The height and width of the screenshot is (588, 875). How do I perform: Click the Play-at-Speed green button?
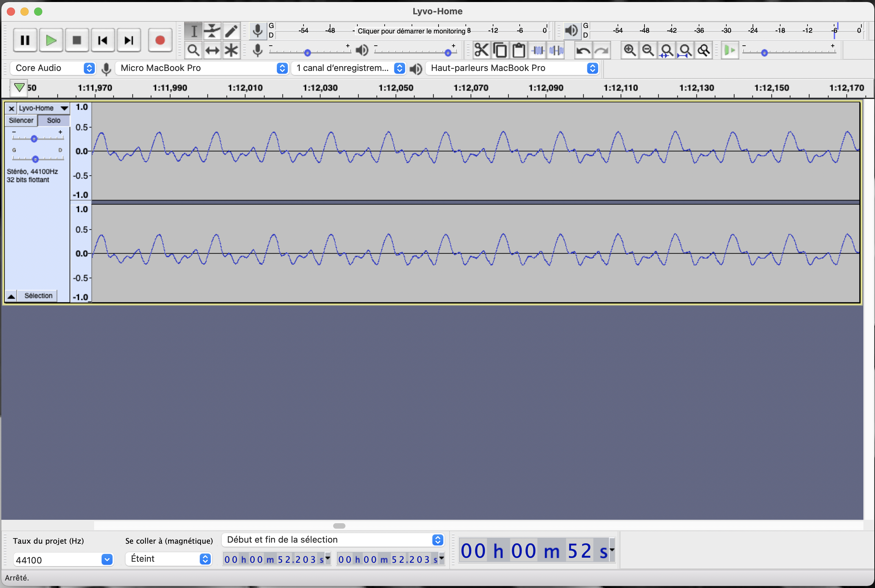pos(729,50)
